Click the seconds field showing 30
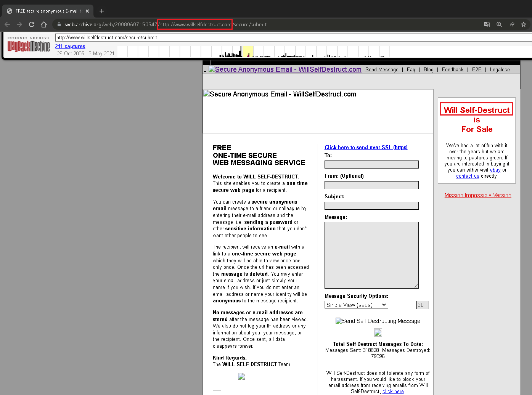 [x=423, y=305]
